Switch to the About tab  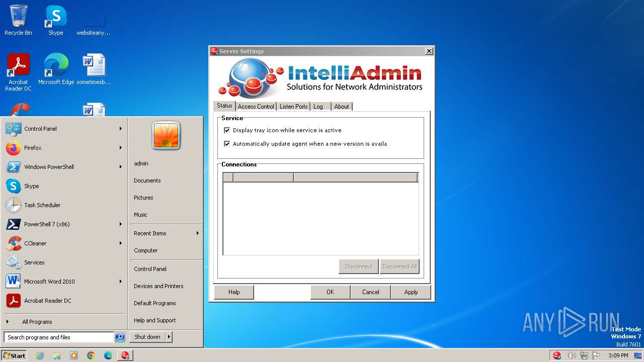point(342,107)
